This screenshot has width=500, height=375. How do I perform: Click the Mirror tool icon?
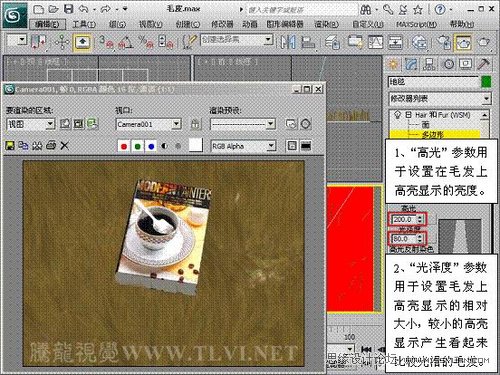click(x=288, y=42)
